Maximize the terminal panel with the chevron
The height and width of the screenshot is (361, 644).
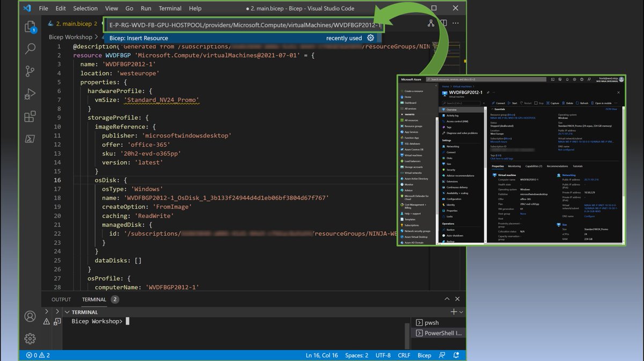click(447, 299)
